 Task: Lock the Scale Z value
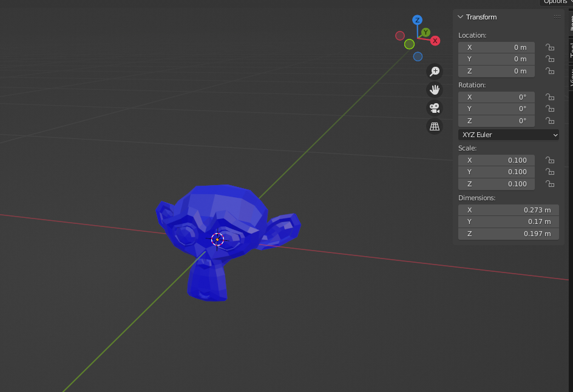550,184
